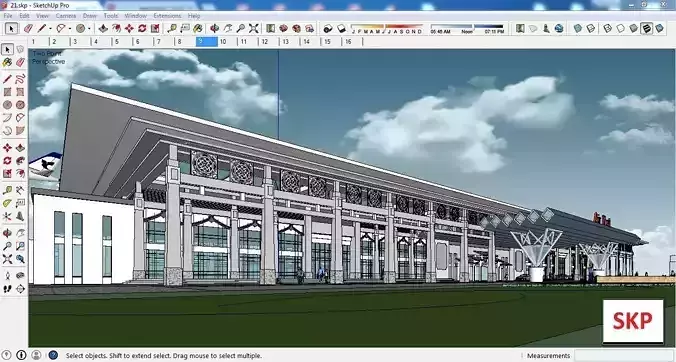Screen dimensions: 676x362
Task: Select Orbit tool in the top toolbar
Action: tap(214, 28)
